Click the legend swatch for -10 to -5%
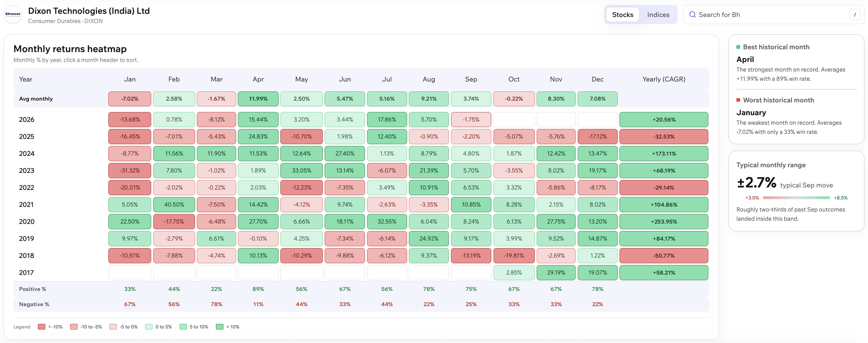Viewport: 868px width, 343px height. coord(74,327)
